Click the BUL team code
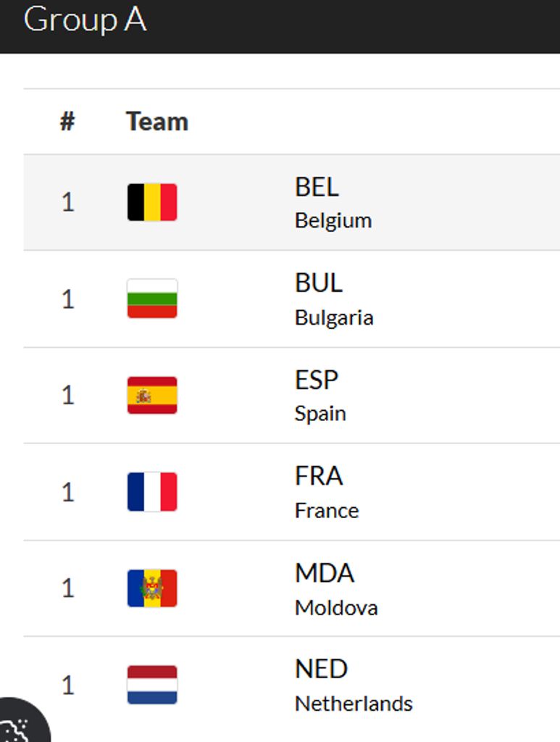 pos(318,283)
